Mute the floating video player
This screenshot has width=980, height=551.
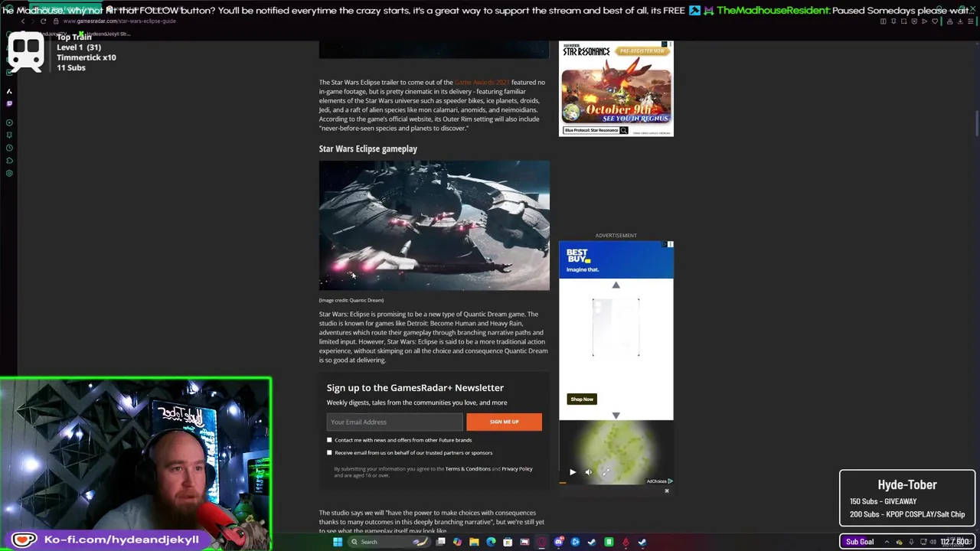tap(588, 472)
